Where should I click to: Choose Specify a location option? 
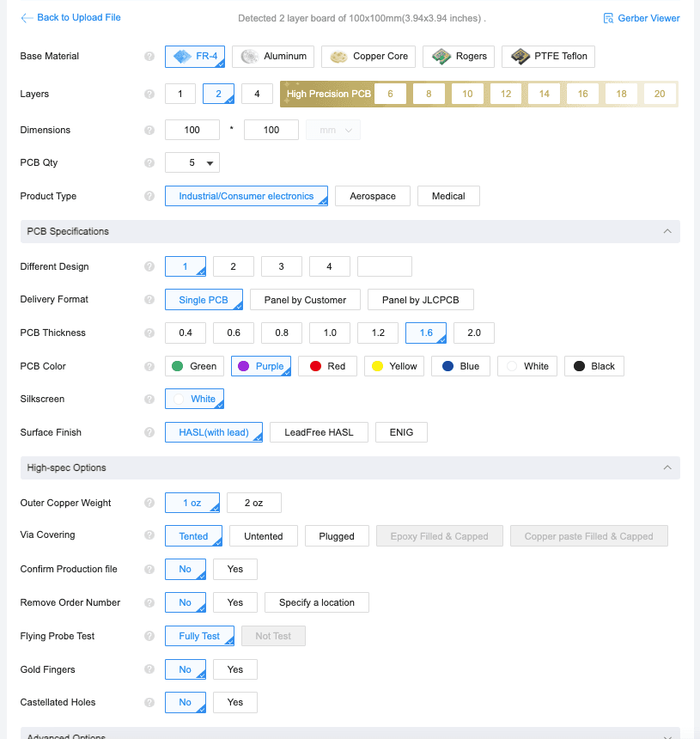click(x=317, y=602)
